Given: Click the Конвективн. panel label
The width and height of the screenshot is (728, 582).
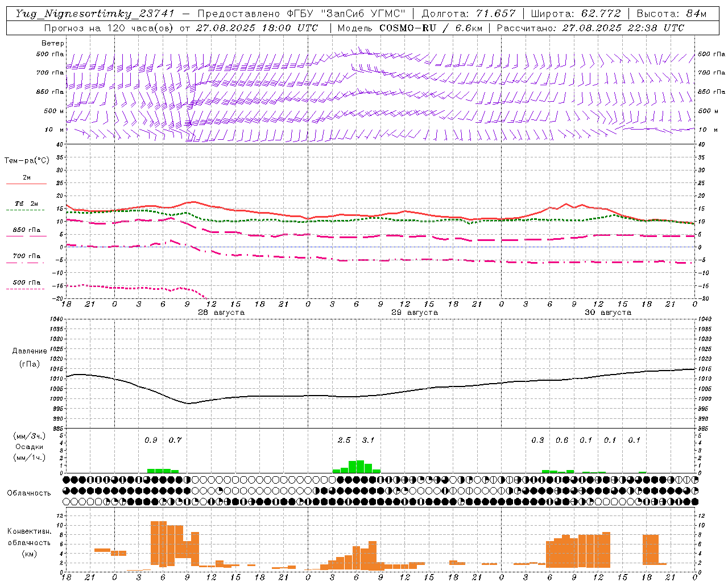Looking at the screenshot, I should (29, 531).
